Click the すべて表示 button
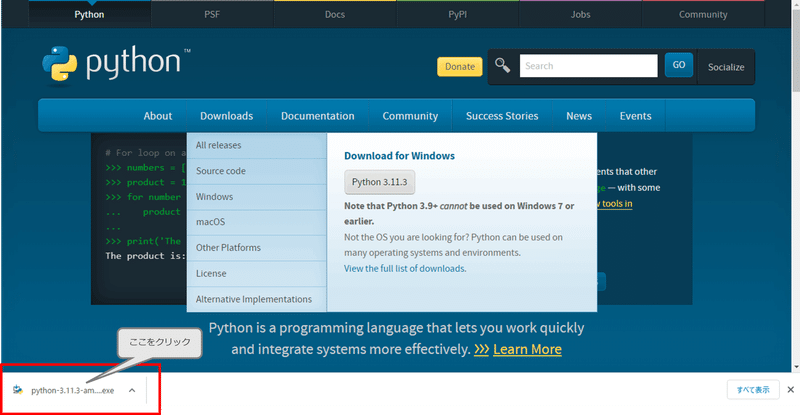Screen dimensions: 800x415 click(753, 389)
